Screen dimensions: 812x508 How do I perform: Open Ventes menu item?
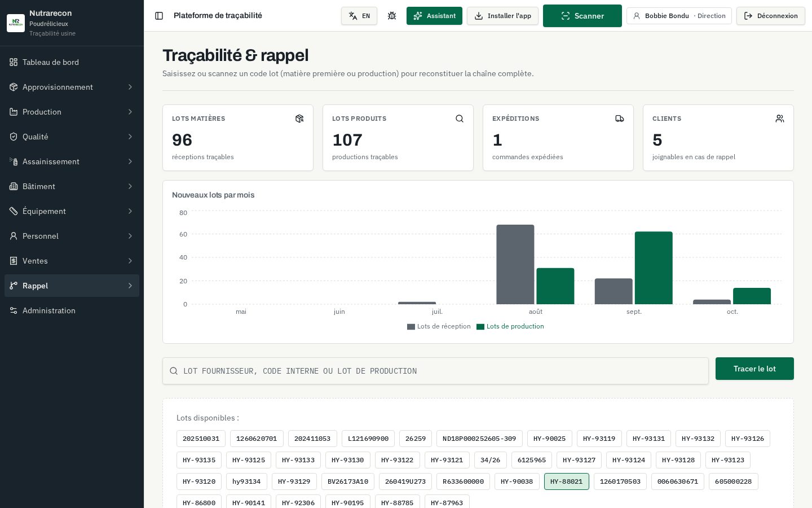coord(72,261)
